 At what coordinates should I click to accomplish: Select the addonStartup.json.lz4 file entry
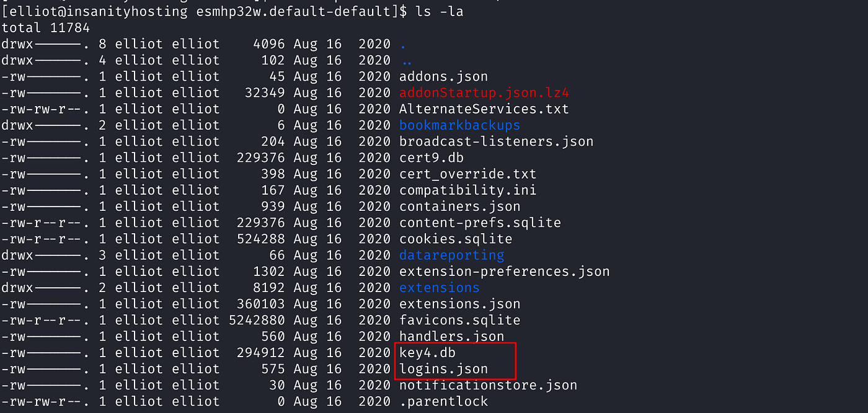[484, 93]
